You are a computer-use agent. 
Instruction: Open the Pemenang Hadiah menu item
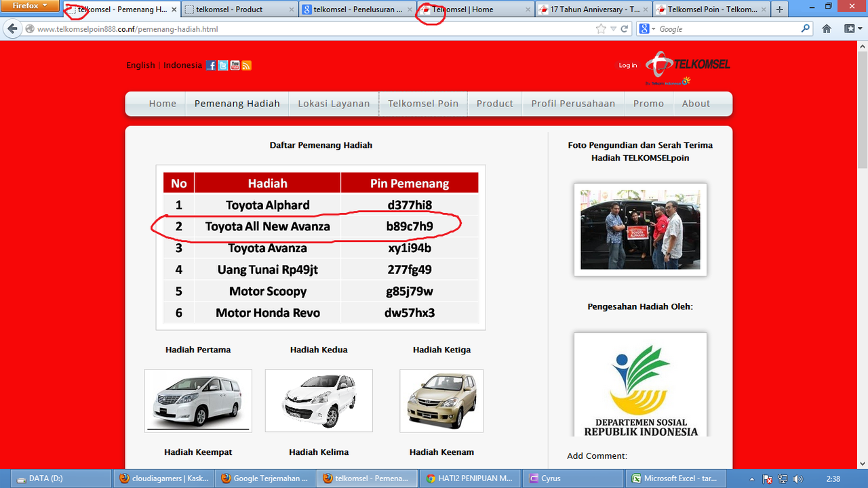click(x=237, y=104)
